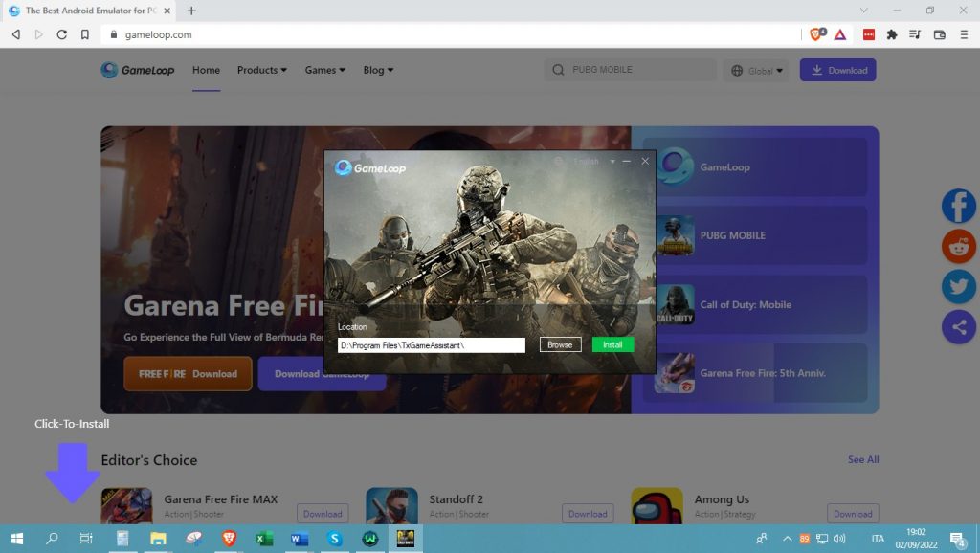Open browser extensions puzzle icon
Viewport: 980px width, 553px height.
pyautogui.click(x=892, y=34)
